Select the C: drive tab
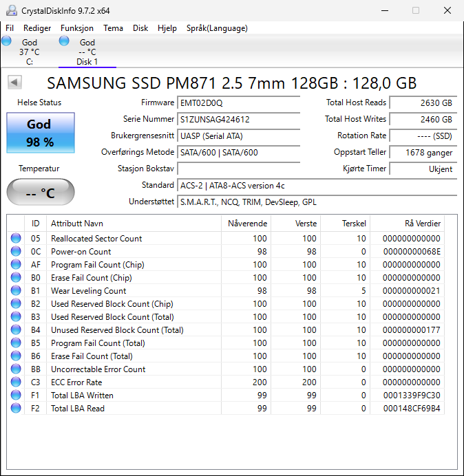Screen dimensions: 464x476 pyautogui.click(x=29, y=52)
